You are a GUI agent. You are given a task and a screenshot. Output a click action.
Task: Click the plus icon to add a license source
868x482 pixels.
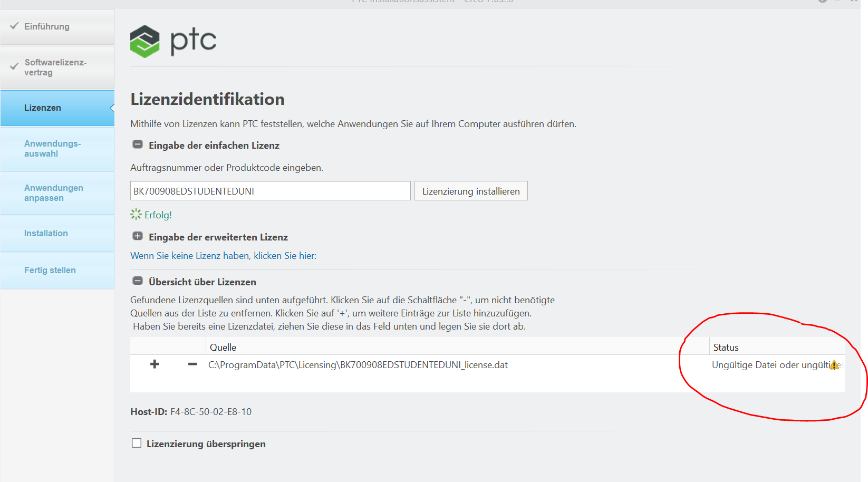click(155, 364)
